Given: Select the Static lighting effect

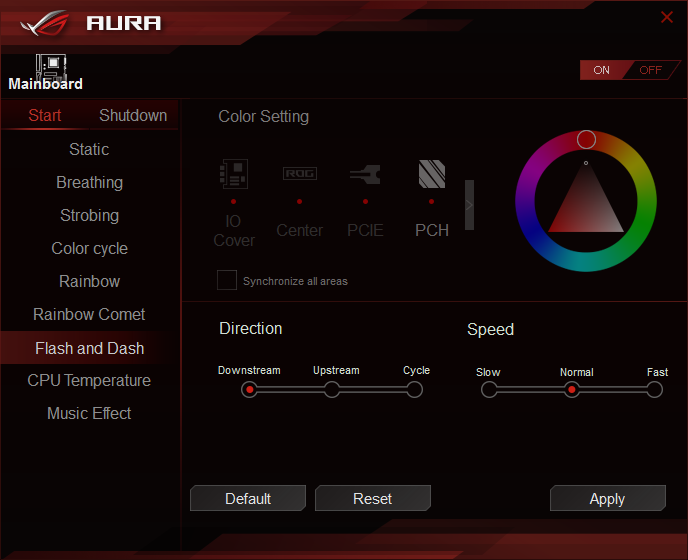Looking at the screenshot, I should click(x=89, y=149).
